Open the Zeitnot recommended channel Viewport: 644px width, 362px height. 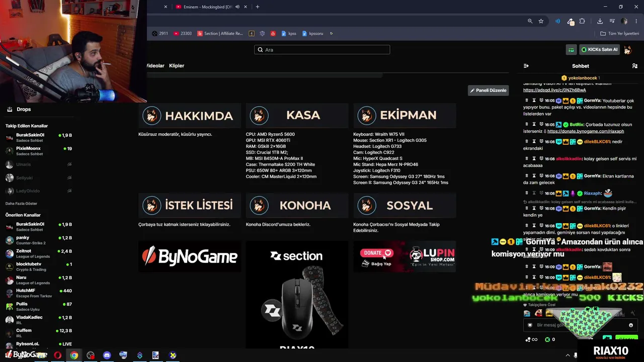(39, 253)
